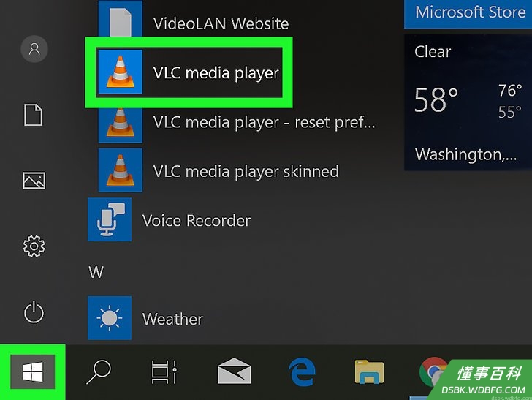Open Settings gear in Start sidebar
The height and width of the screenshot is (400, 532).
pyautogui.click(x=34, y=246)
